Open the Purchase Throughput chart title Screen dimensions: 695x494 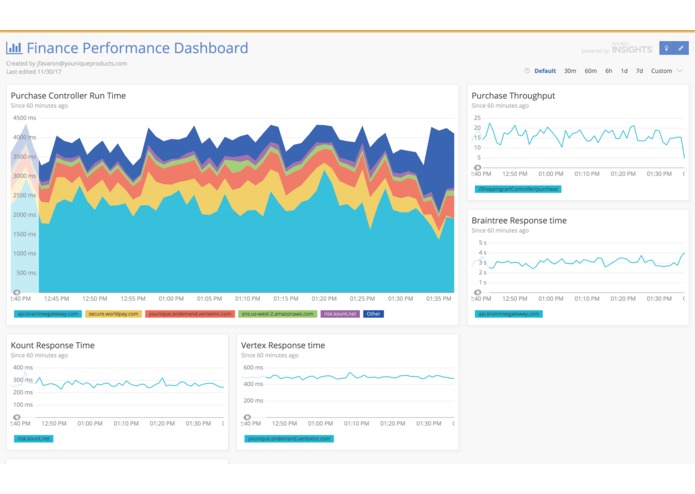point(513,96)
